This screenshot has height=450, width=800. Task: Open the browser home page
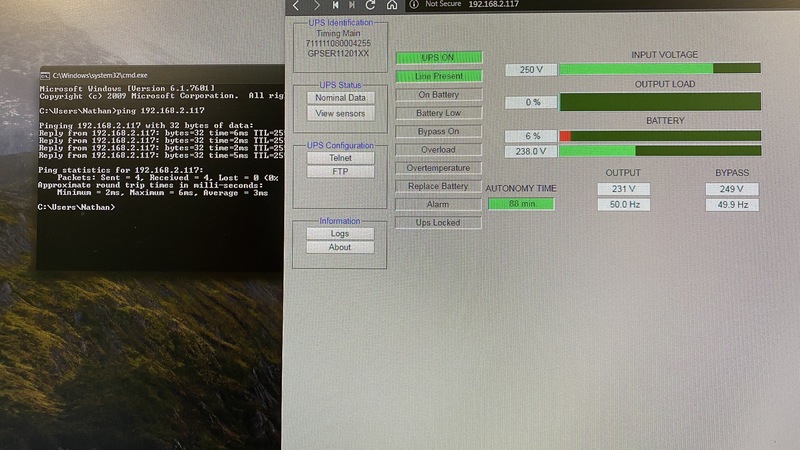391,5
